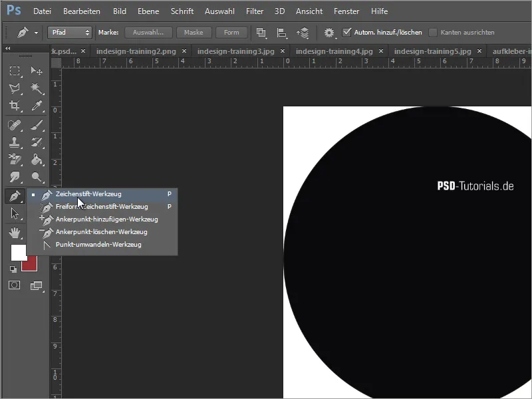Select the Rectangular Marquee tool
This screenshot has height=399, width=532.
pyautogui.click(x=14, y=71)
